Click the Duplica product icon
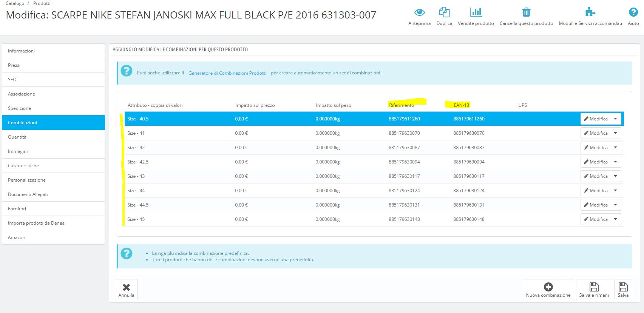644x313 pixels. 444,12
